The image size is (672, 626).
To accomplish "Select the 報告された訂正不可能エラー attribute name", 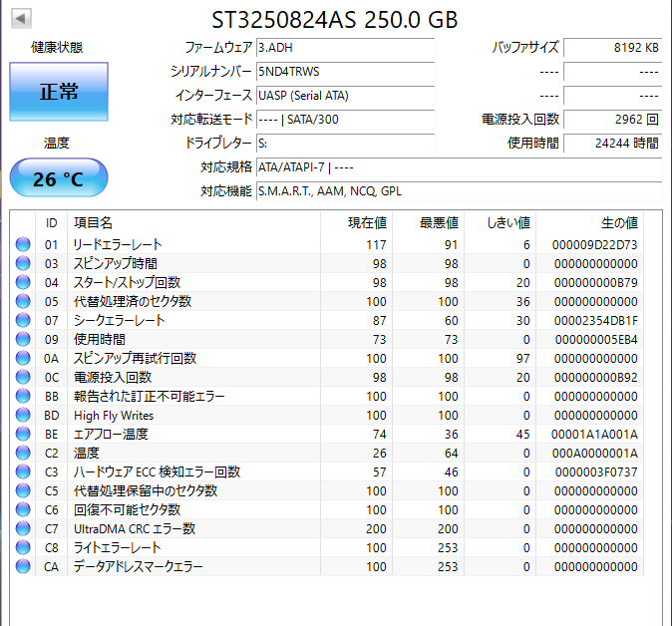I will (x=150, y=396).
